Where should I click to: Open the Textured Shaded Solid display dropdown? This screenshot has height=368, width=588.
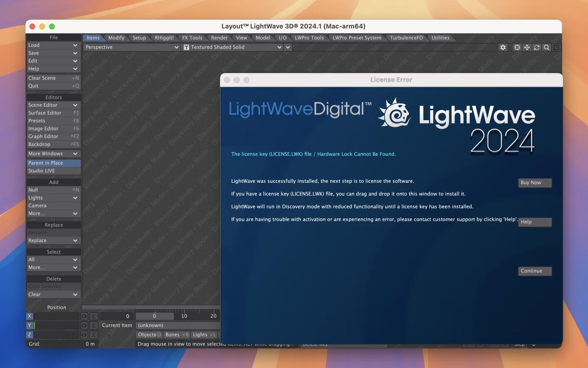232,47
